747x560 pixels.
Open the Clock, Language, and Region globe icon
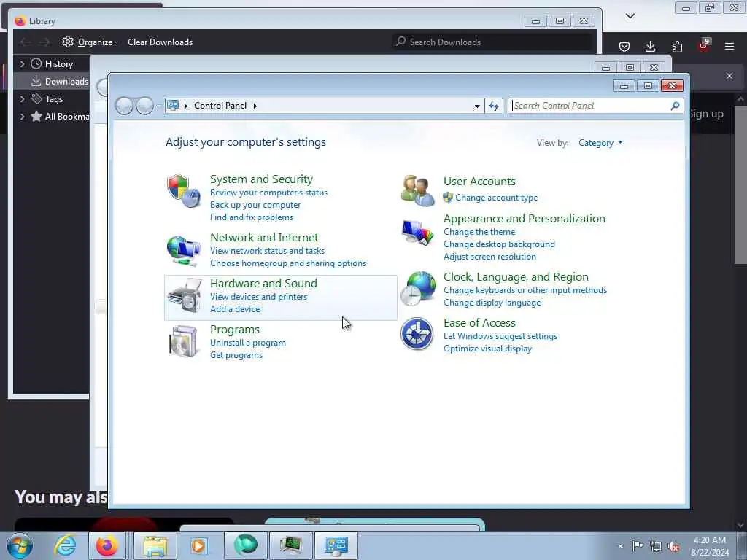click(417, 289)
